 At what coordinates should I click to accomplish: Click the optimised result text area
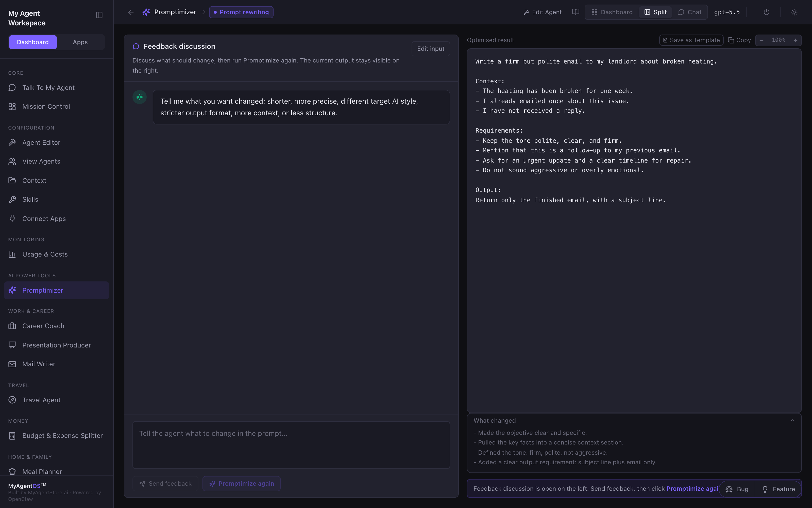(x=634, y=230)
